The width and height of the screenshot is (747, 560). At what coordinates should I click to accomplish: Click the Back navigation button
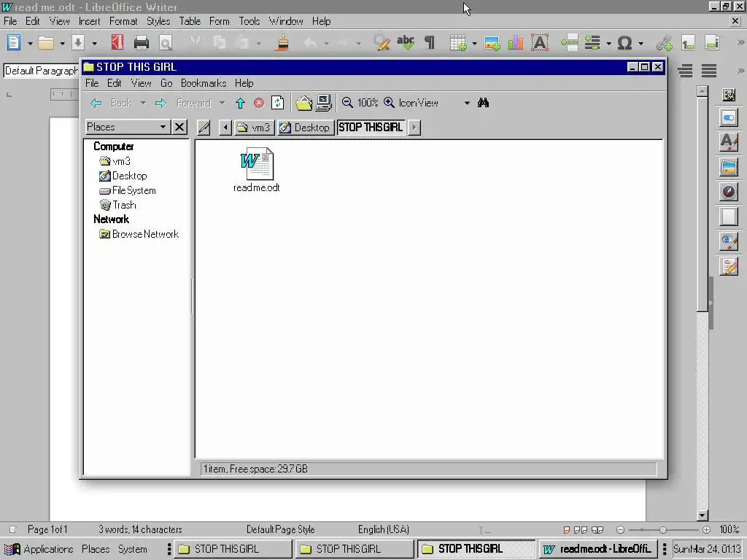112,103
